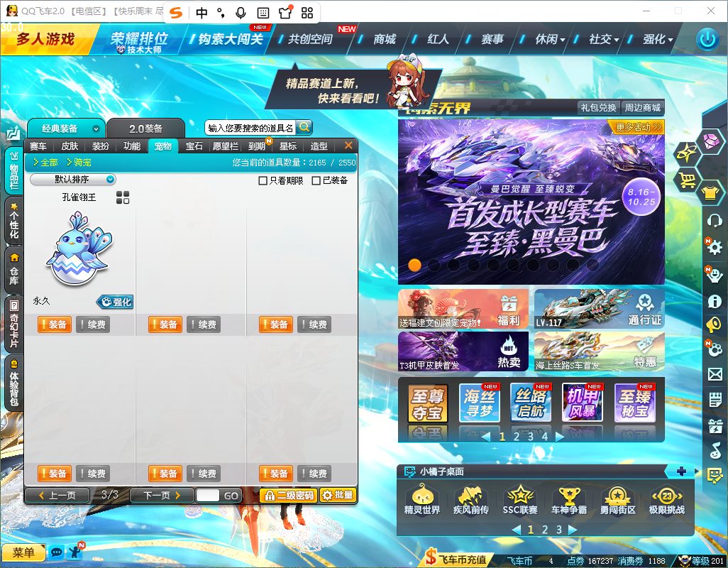Click the grid icon beside 孔雀翎王
The image size is (728, 568).
click(x=123, y=197)
